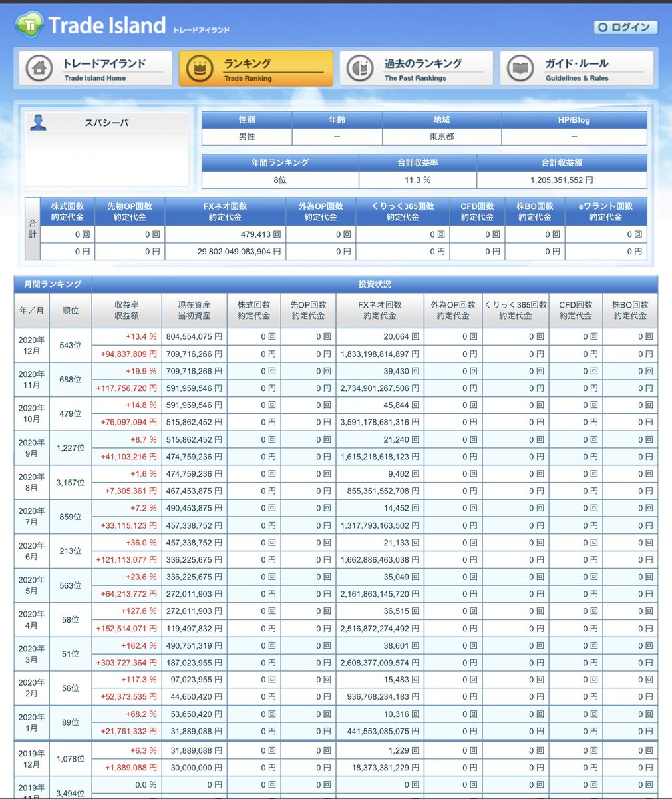This screenshot has height=799, width=672.
Task: Click rank 1,078位 for December 2019
Action: click(71, 759)
